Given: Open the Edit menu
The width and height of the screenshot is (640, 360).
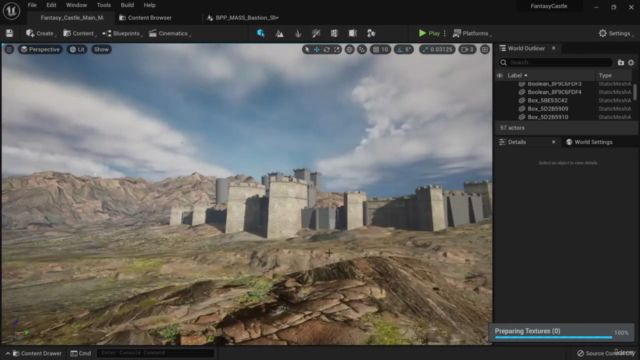Looking at the screenshot, I should click(51, 5).
